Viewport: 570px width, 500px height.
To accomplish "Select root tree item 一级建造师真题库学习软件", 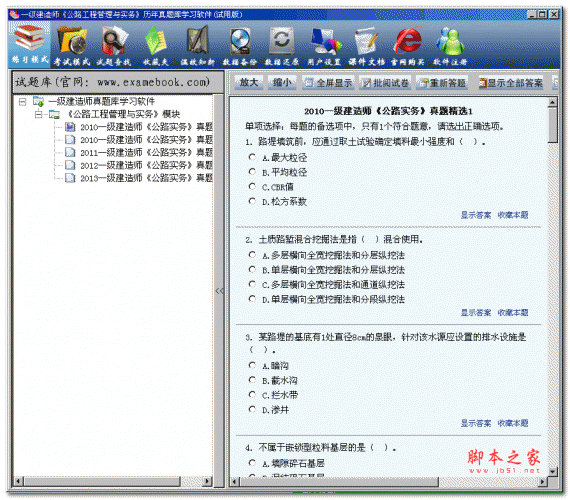I will tap(102, 101).
